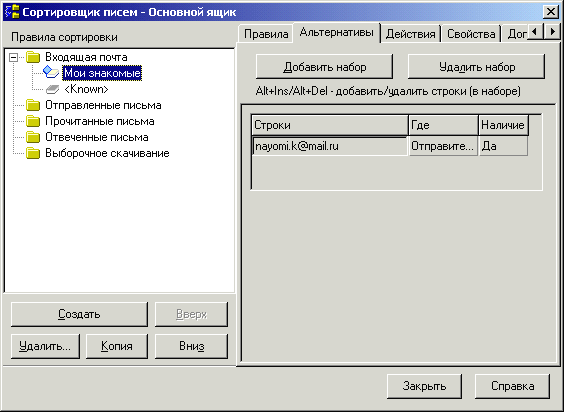
Task: Open help with the Справка button
Action: [513, 386]
